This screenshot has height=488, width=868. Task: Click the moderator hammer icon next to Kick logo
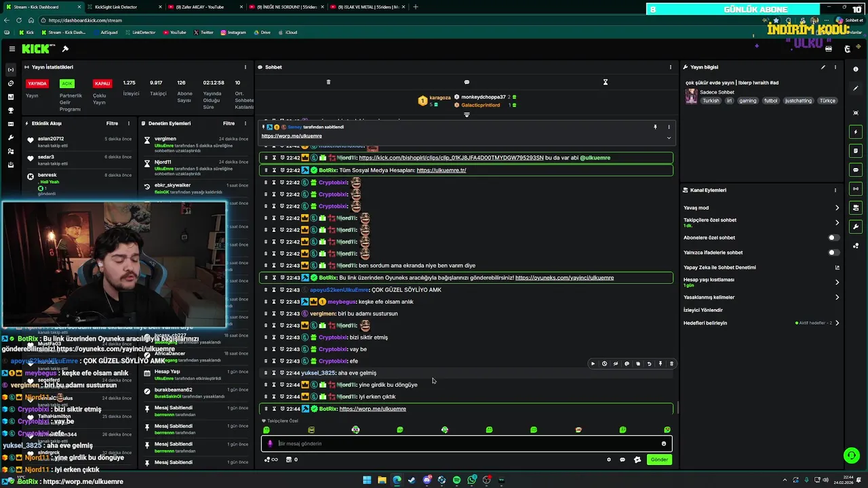coord(65,49)
